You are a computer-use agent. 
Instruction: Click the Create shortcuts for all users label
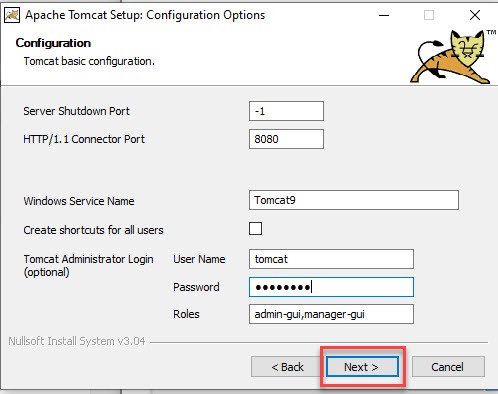click(93, 230)
